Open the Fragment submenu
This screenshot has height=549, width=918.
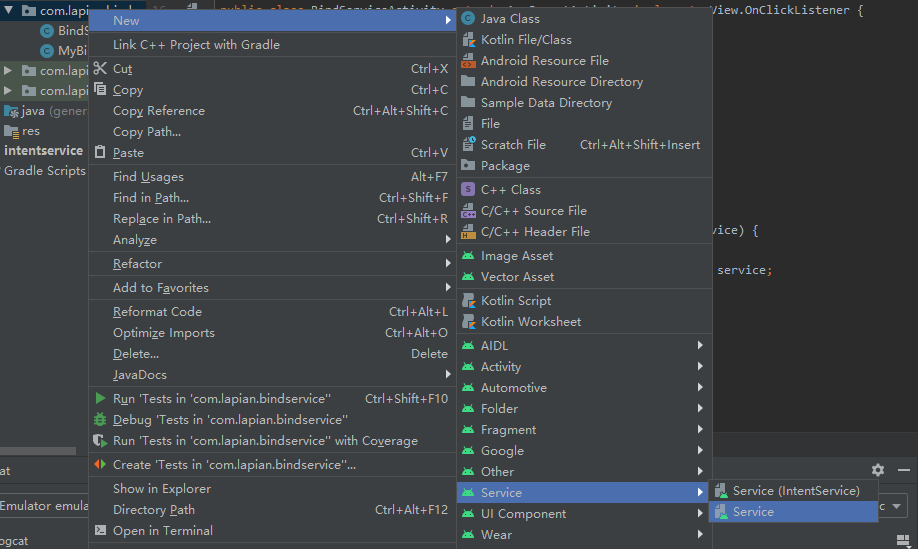point(508,430)
